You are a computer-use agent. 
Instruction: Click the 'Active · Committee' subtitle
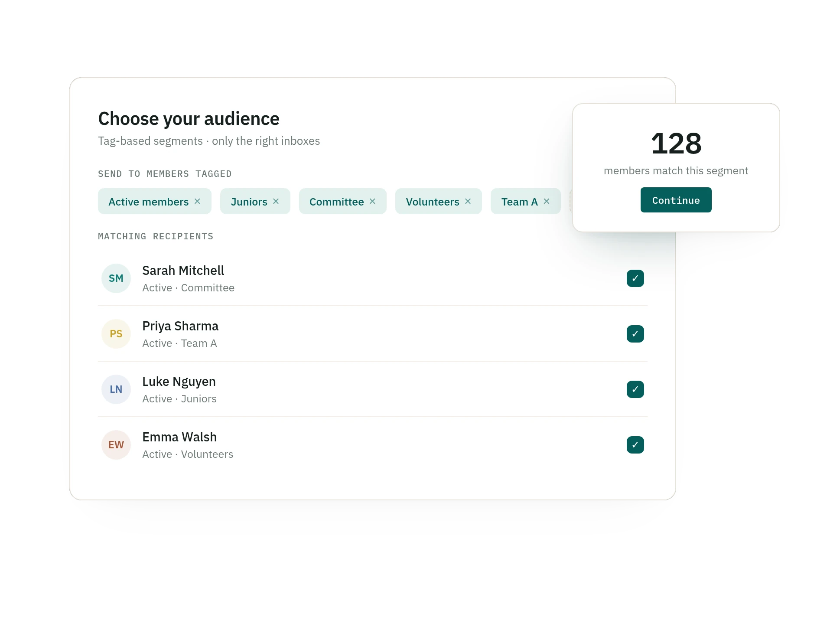pyautogui.click(x=188, y=288)
